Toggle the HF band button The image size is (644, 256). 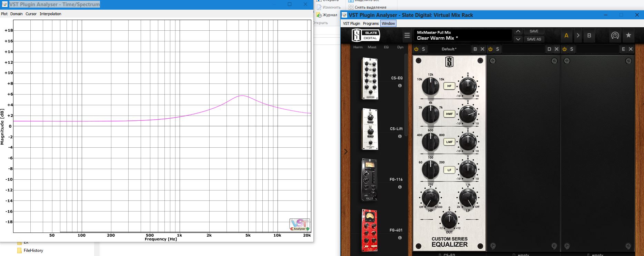(450, 86)
